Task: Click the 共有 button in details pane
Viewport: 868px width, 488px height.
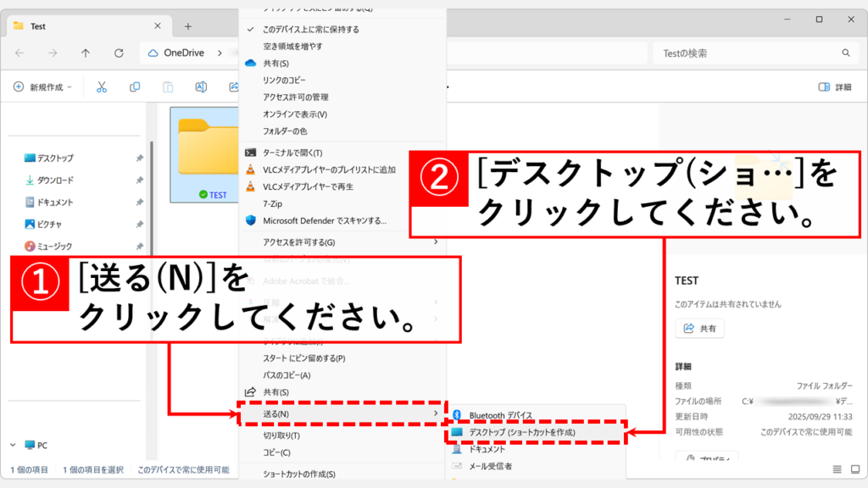Action: [700, 328]
